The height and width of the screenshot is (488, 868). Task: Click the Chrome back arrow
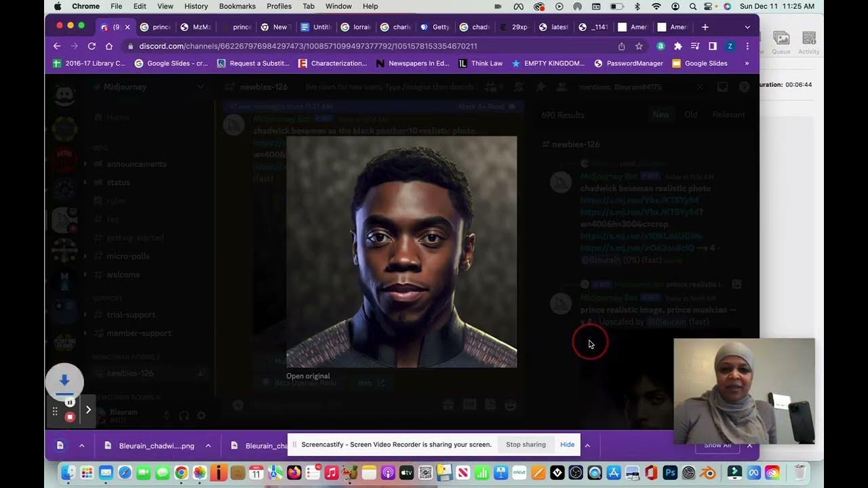tap(57, 46)
